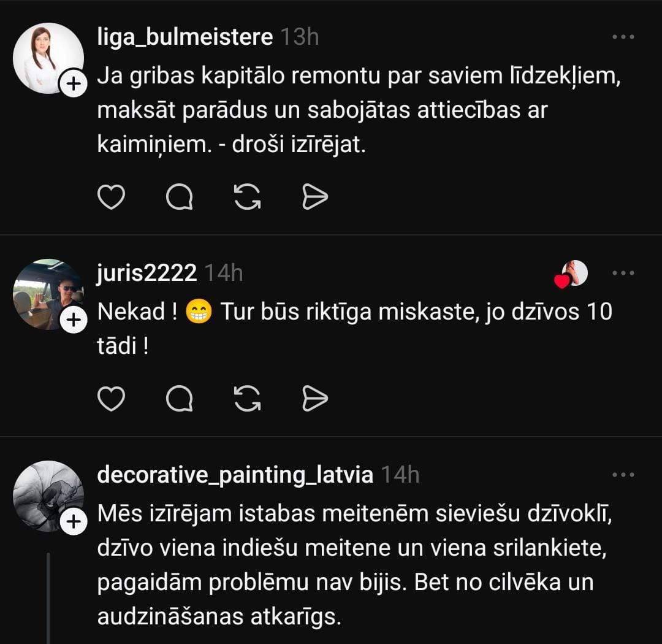Image resolution: width=662 pixels, height=644 pixels.
Task: Open liga_bulmeistere's profile via the username
Action: 185,37
